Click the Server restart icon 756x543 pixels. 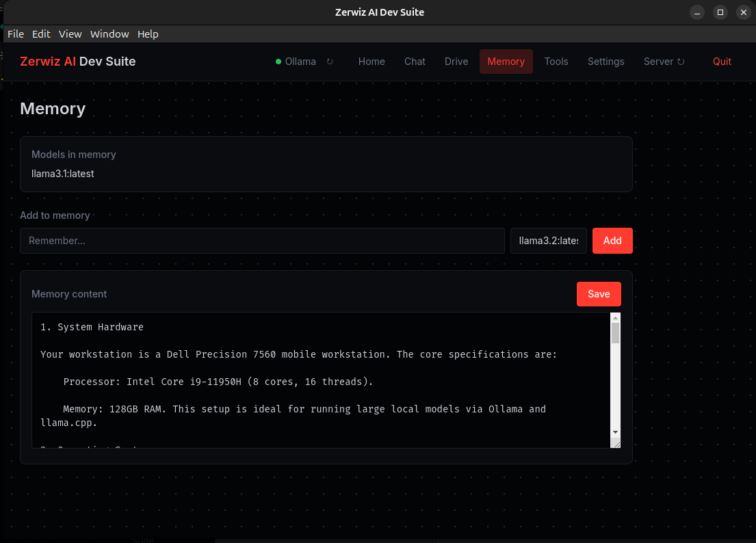click(x=681, y=62)
